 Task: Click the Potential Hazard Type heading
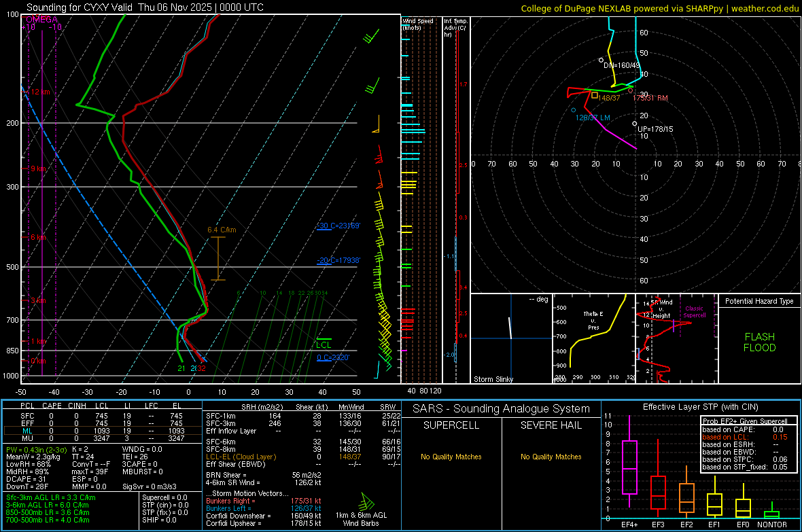tap(759, 301)
